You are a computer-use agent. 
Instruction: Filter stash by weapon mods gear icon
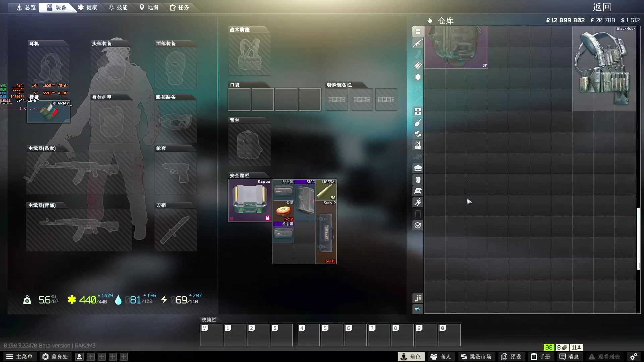coord(418,77)
